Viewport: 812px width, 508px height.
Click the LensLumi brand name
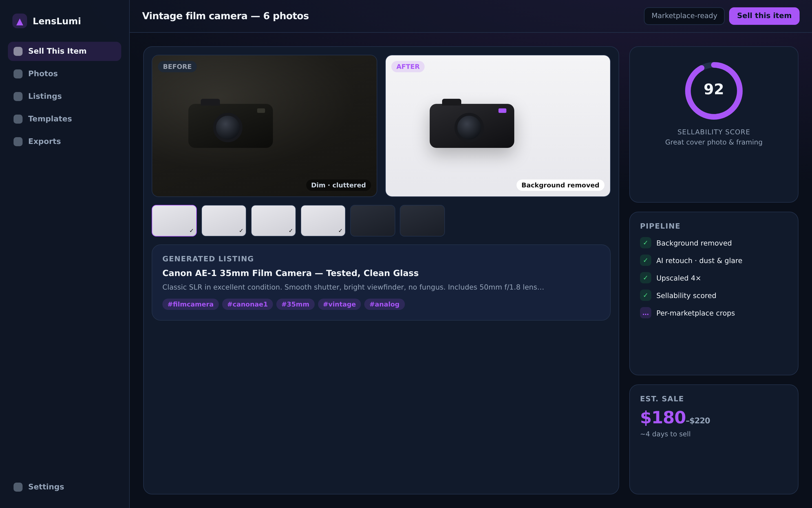57,21
